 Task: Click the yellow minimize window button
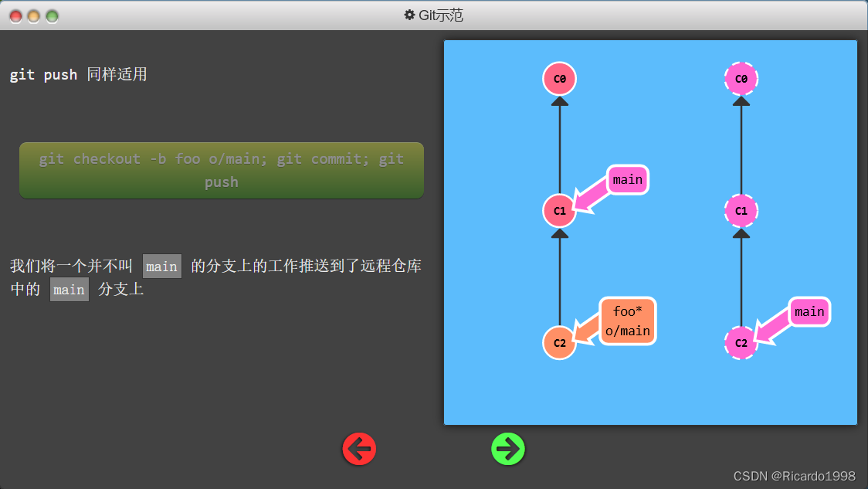34,17
